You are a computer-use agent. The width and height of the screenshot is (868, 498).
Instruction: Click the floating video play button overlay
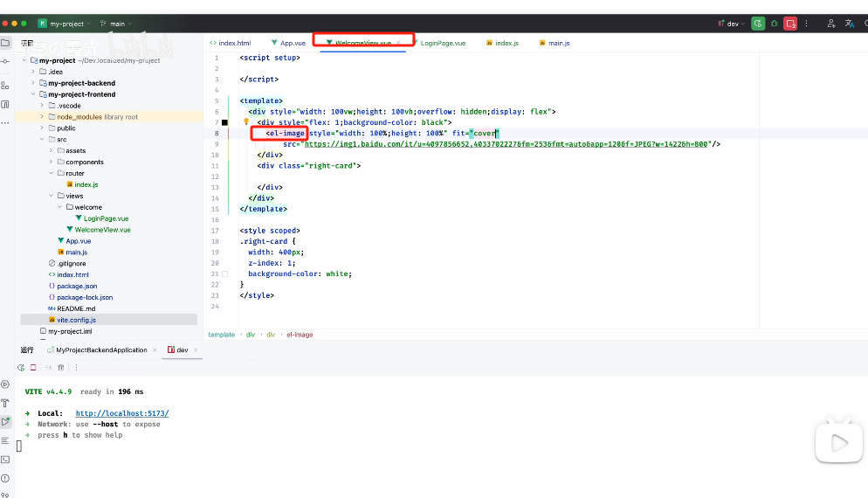(838, 443)
